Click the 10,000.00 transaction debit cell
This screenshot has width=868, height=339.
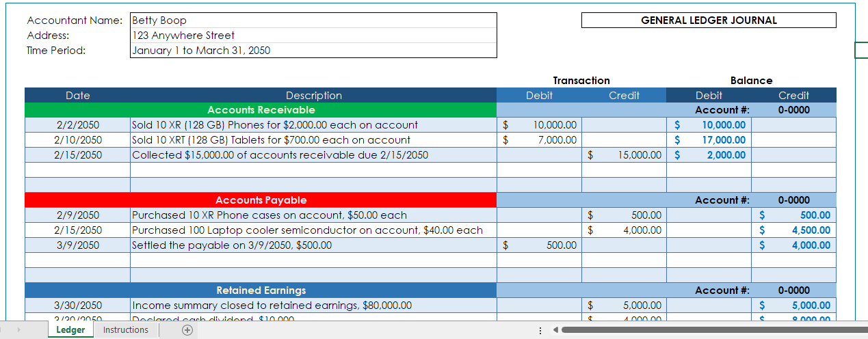[539, 125]
